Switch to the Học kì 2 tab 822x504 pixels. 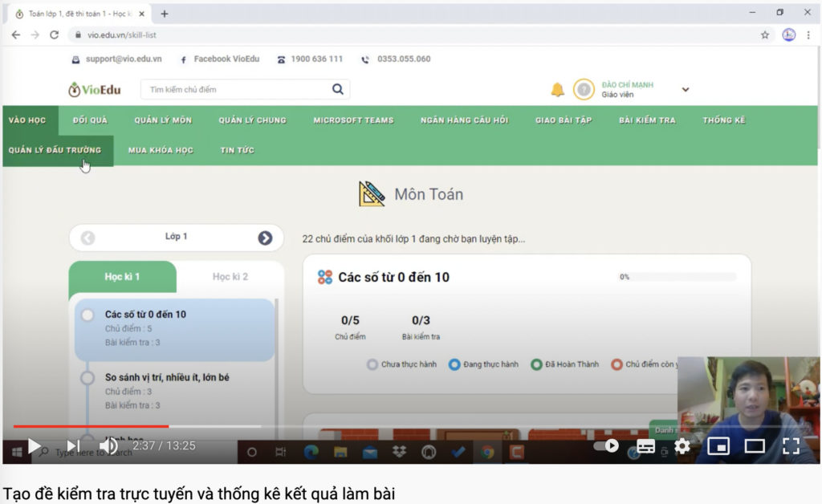coord(230,277)
